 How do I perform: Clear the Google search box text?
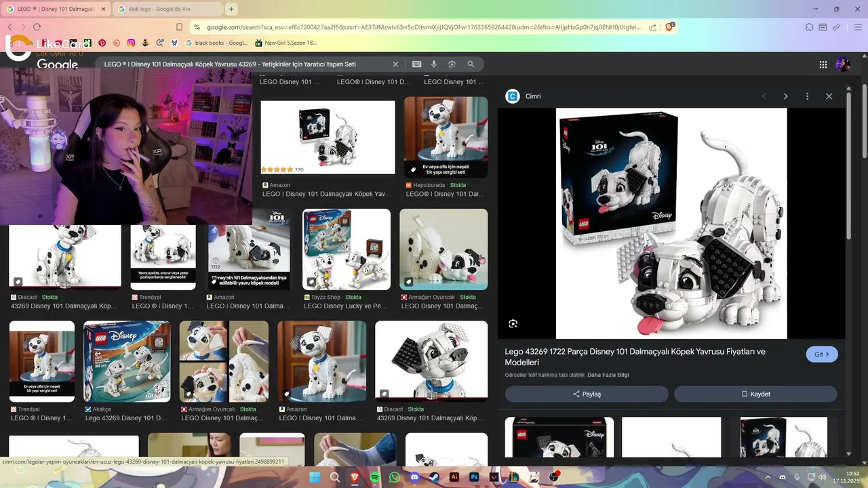click(x=395, y=64)
